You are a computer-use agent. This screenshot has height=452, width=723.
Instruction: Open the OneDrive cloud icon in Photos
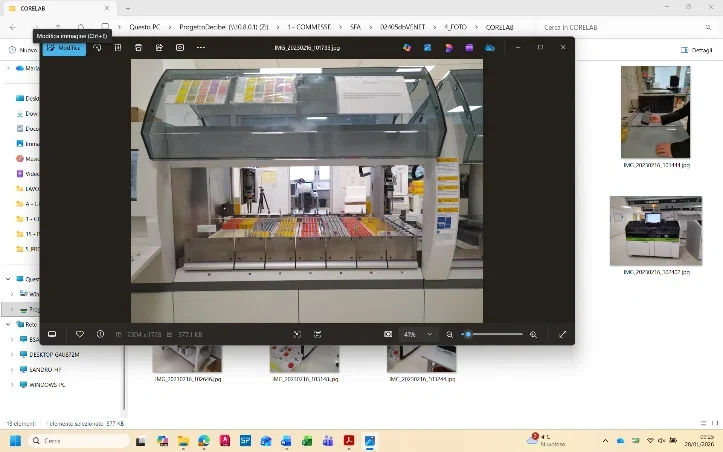(490, 48)
